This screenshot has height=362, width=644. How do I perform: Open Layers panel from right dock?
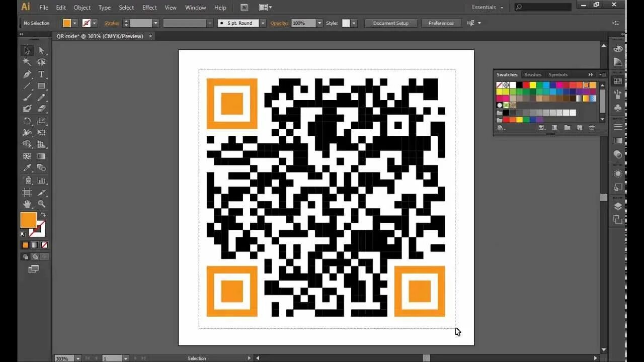[x=618, y=207]
